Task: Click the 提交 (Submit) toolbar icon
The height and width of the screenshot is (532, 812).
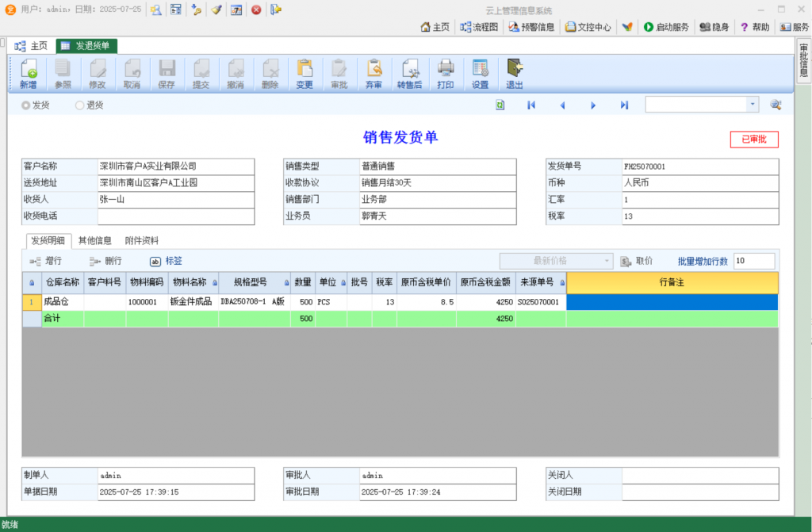Action: click(201, 74)
